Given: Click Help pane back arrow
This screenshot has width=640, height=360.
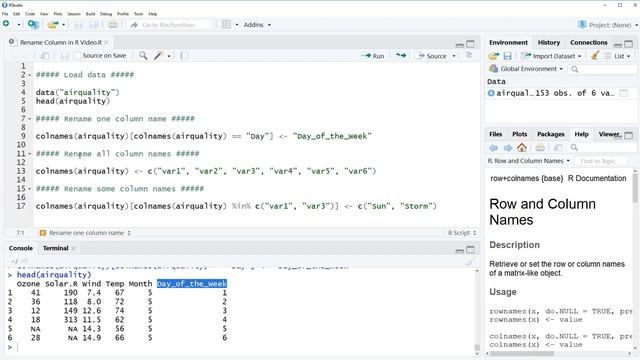Looking at the screenshot, I should (493, 148).
